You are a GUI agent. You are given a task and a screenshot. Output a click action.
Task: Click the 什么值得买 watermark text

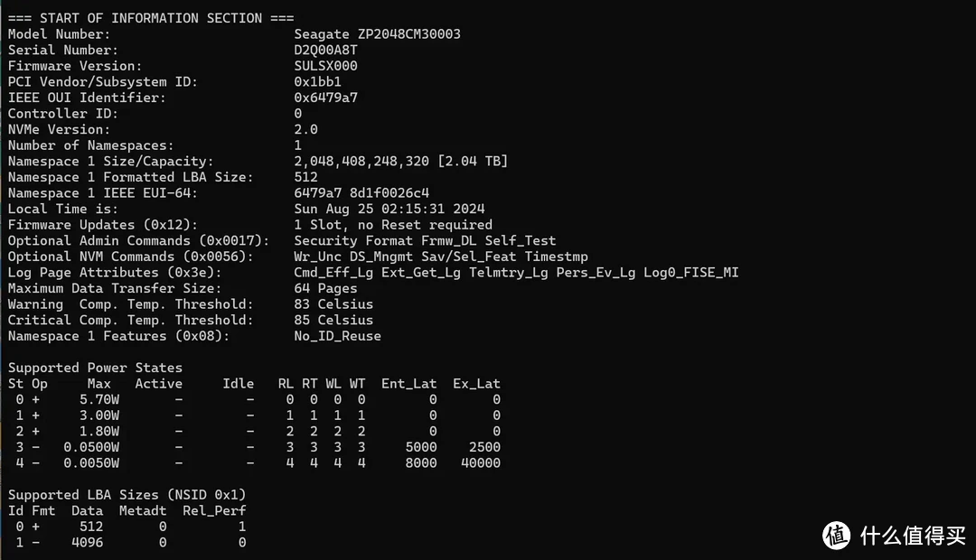tap(913, 536)
